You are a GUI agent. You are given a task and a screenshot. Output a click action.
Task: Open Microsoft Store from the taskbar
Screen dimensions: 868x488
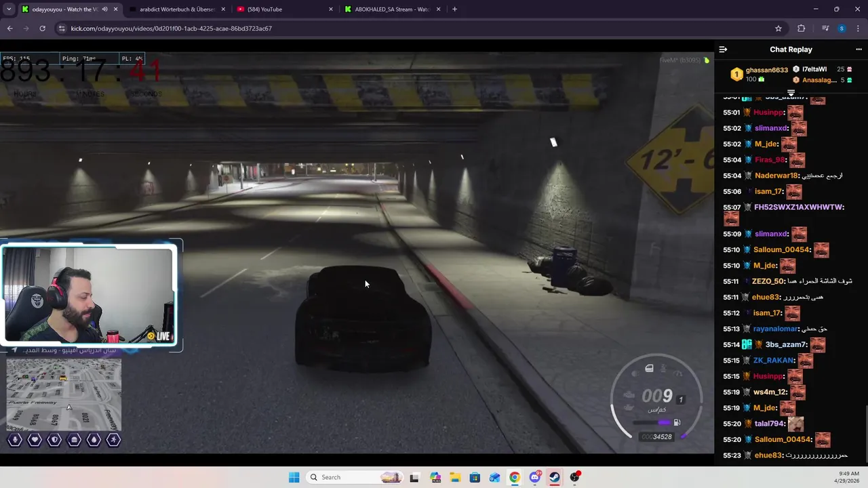tap(475, 477)
